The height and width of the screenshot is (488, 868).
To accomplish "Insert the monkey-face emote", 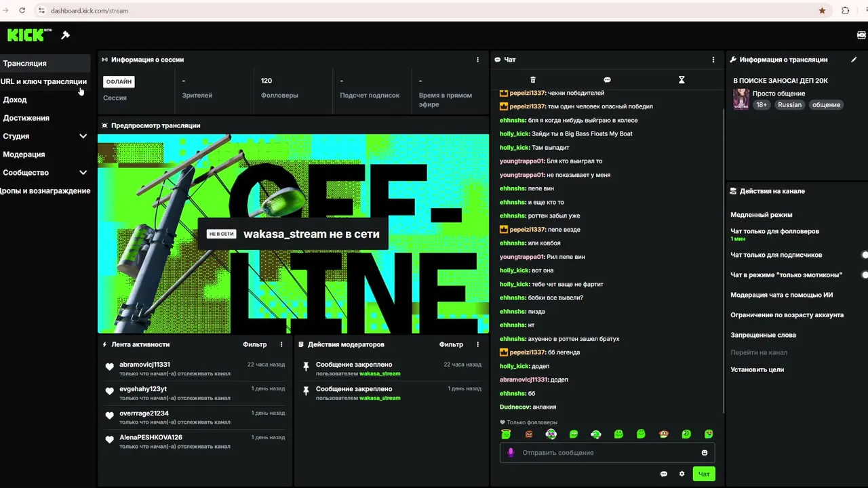I will tap(664, 434).
